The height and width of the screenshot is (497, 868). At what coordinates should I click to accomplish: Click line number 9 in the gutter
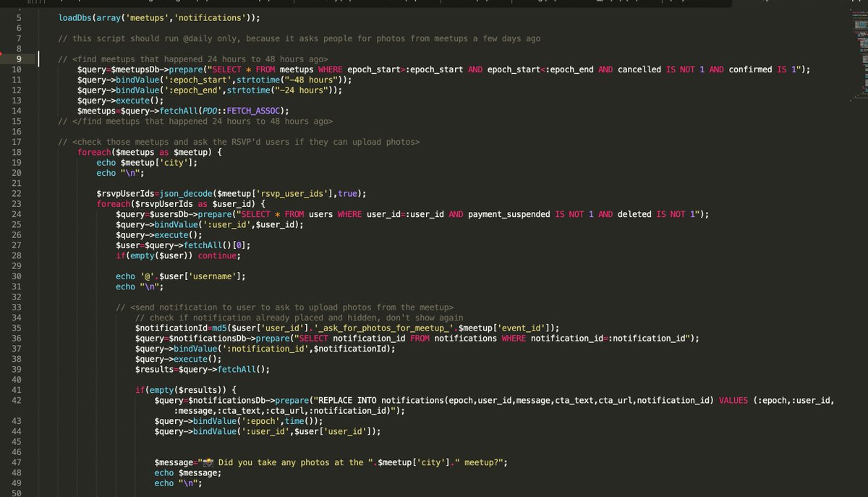pos(19,59)
